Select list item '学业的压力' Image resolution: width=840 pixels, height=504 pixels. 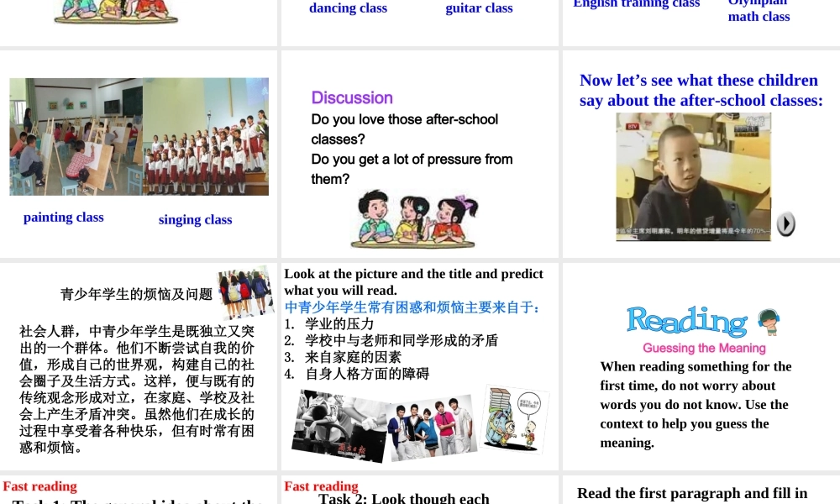tap(339, 324)
